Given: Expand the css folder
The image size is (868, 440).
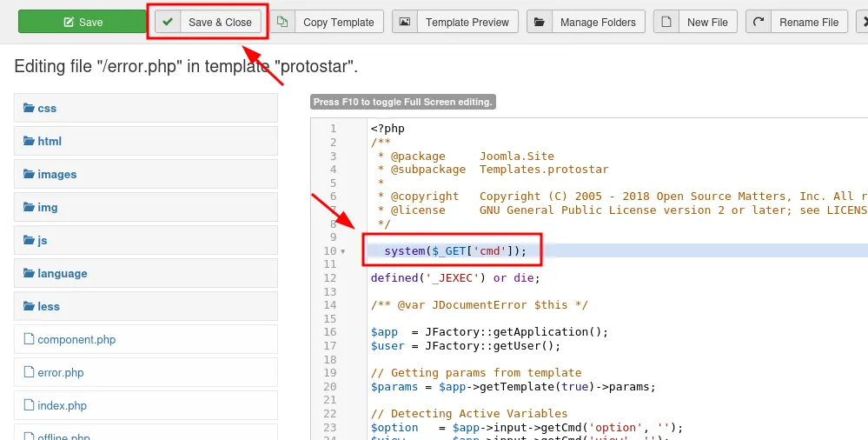Looking at the screenshot, I should click(x=146, y=108).
